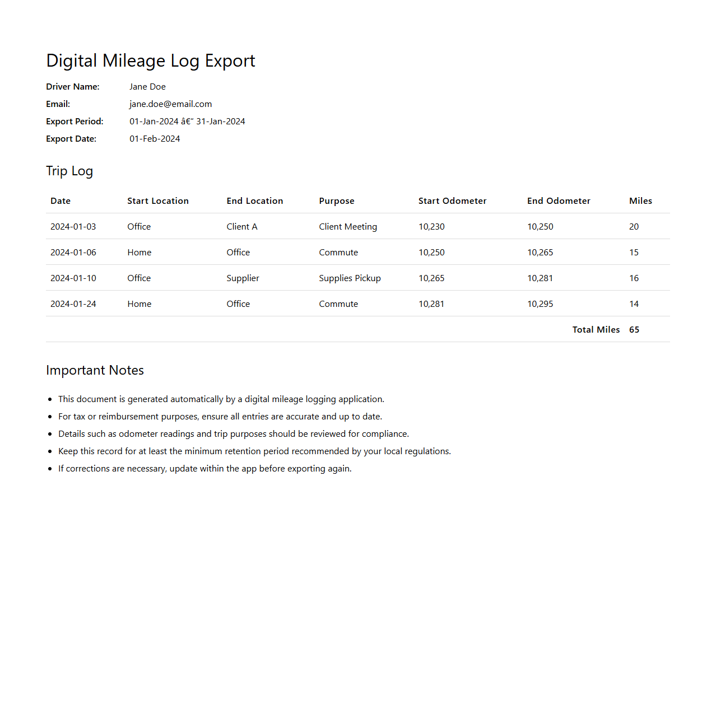Screen dimensions: 716x728
Task: Select the jane.doe@email.com email address
Action: point(170,104)
